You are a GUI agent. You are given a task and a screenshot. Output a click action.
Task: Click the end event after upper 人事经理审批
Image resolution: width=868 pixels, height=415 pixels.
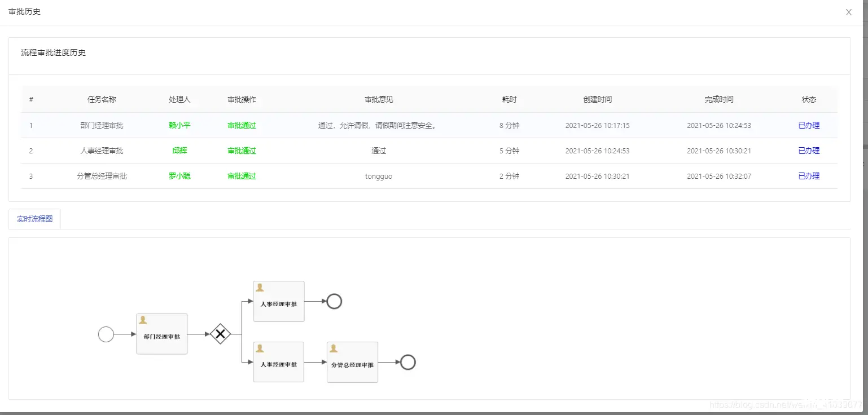point(334,302)
